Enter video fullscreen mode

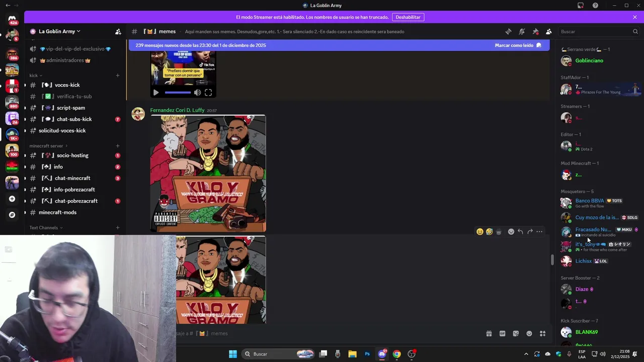click(208, 93)
